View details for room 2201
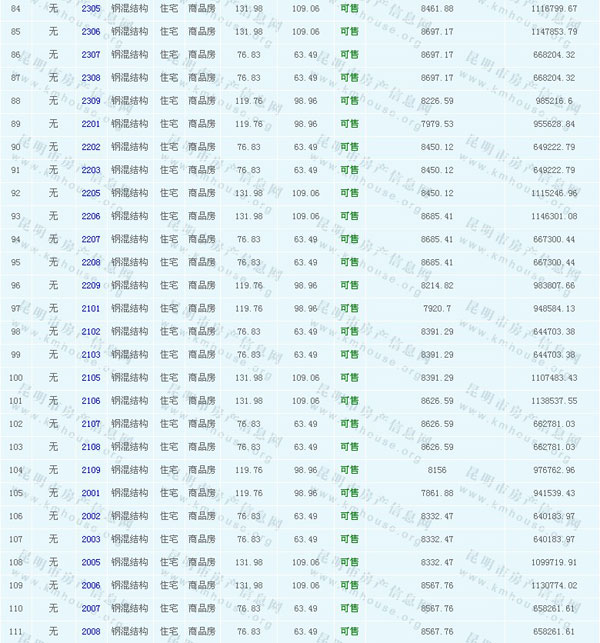 click(90, 124)
